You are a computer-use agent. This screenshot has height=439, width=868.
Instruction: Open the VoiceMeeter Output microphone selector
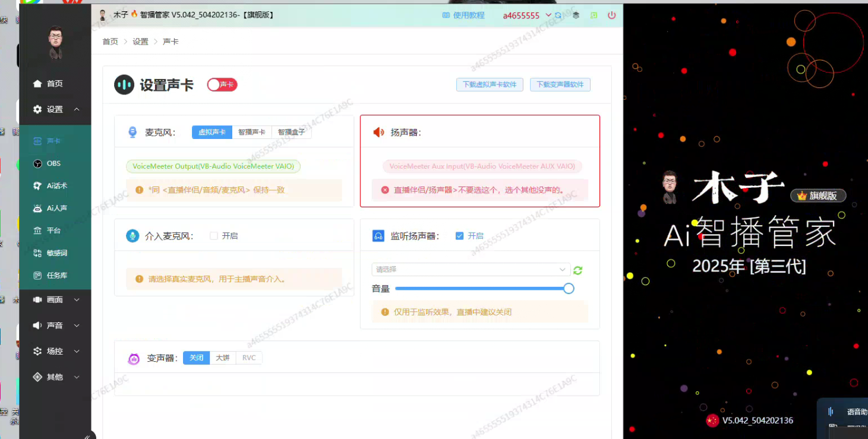point(213,166)
